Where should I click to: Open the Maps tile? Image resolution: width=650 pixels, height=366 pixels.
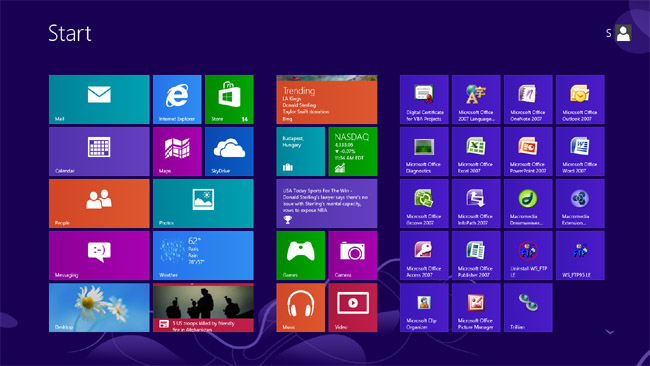tap(177, 151)
